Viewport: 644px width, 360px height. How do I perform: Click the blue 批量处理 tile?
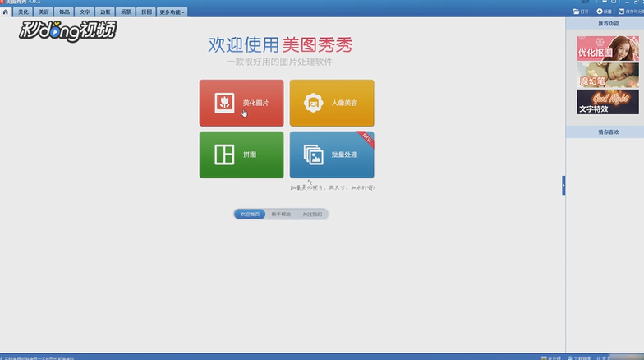tap(332, 155)
